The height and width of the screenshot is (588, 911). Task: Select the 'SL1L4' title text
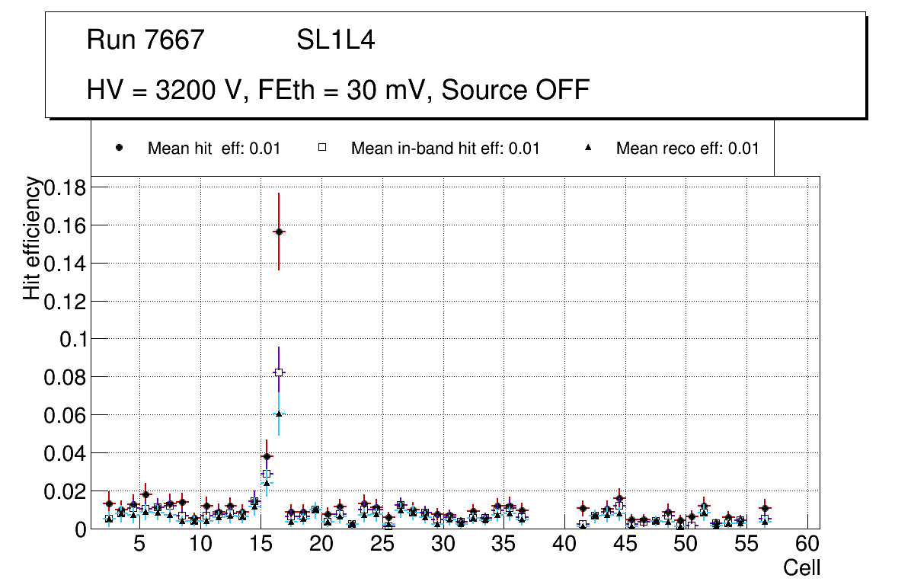tap(335, 40)
